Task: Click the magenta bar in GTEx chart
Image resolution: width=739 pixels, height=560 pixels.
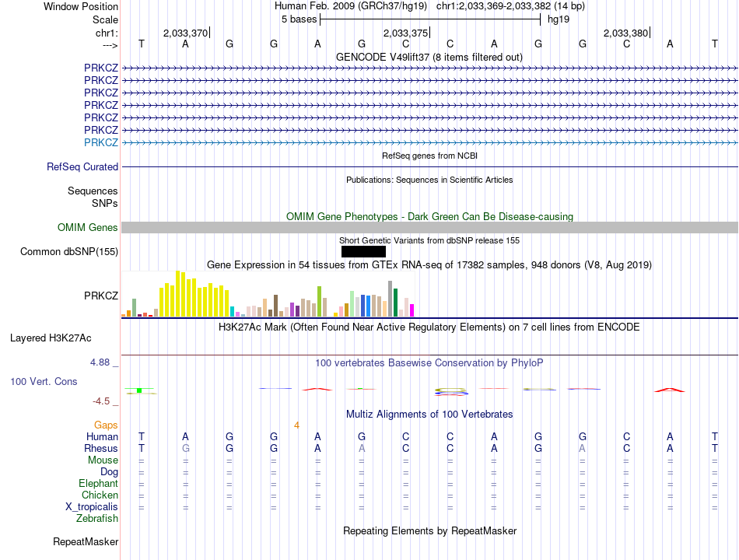Action: [412, 310]
